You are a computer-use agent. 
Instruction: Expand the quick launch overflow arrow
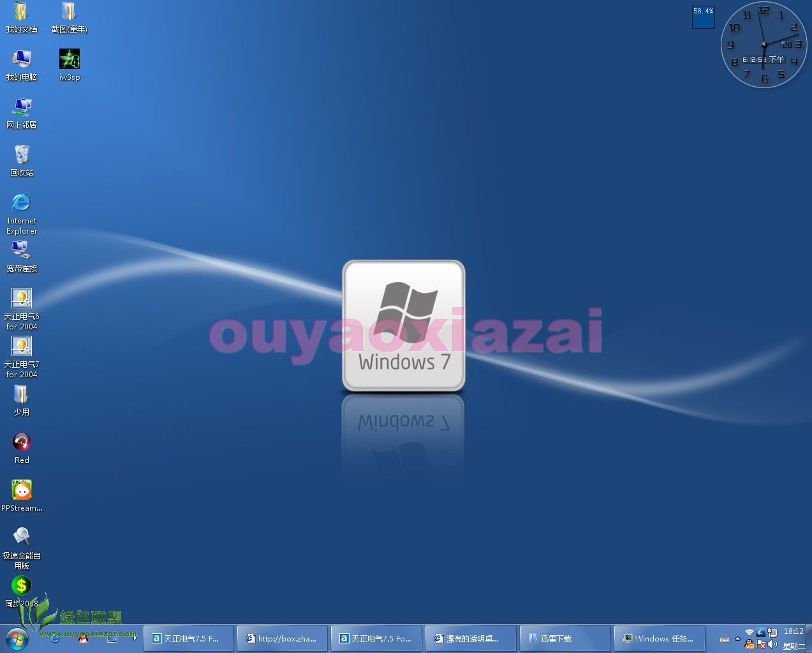[x=134, y=638]
